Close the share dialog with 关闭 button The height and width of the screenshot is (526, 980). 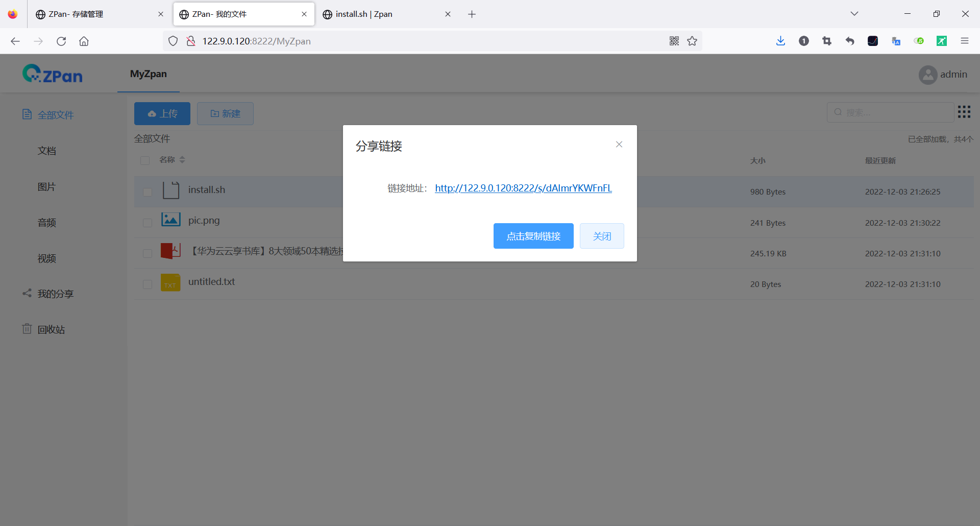(x=602, y=236)
